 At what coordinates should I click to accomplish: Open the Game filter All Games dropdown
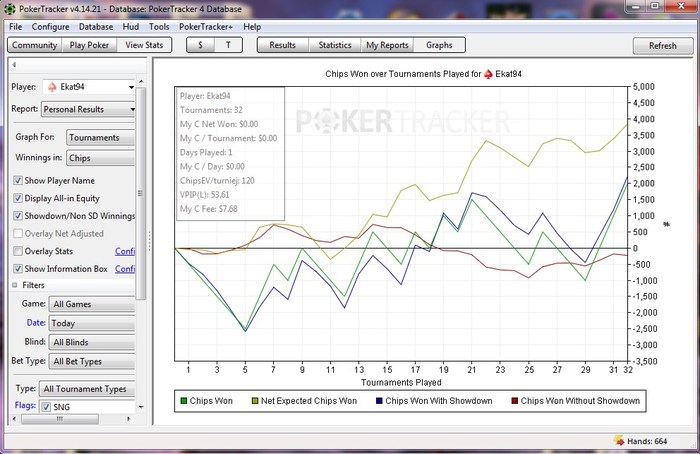pyautogui.click(x=92, y=304)
